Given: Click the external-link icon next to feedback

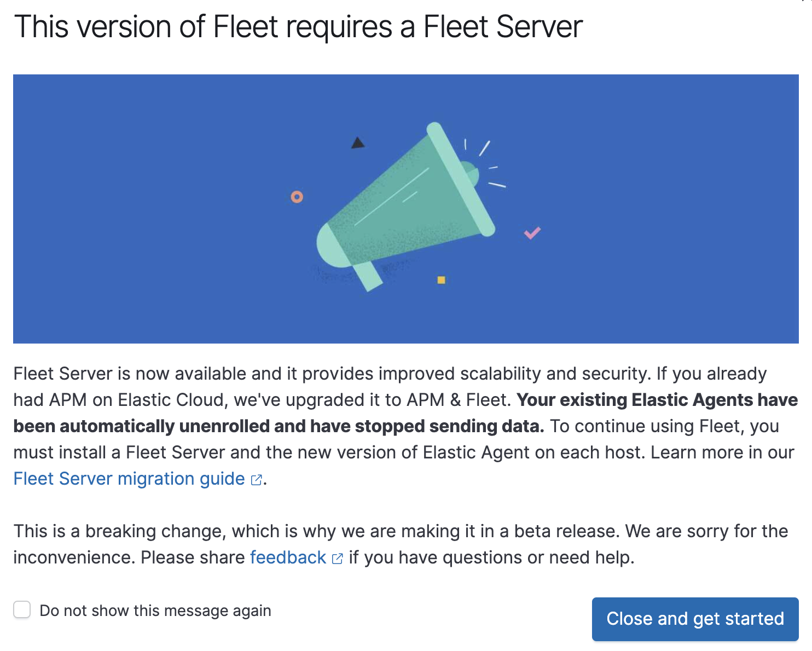Looking at the screenshot, I should click(x=338, y=559).
